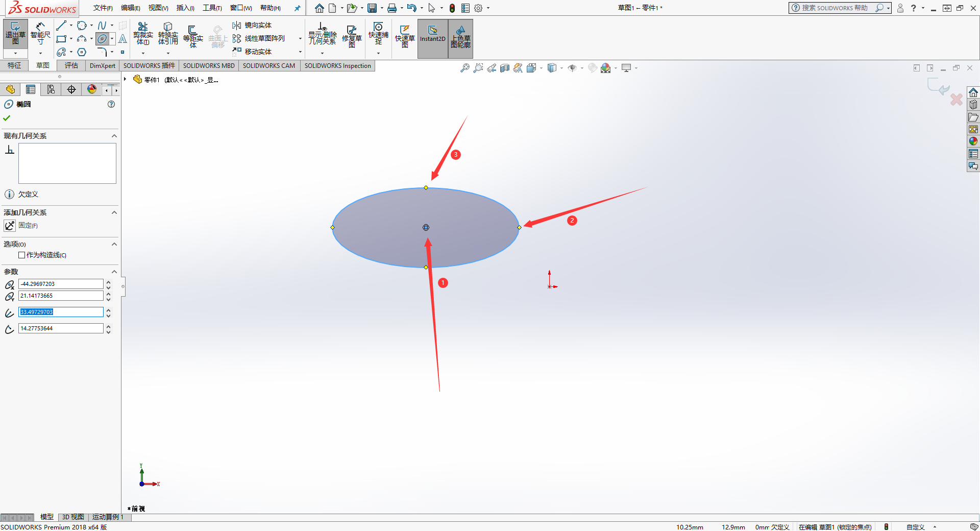
Task: Confirm the ellipse with green checkmark
Action: pos(7,118)
